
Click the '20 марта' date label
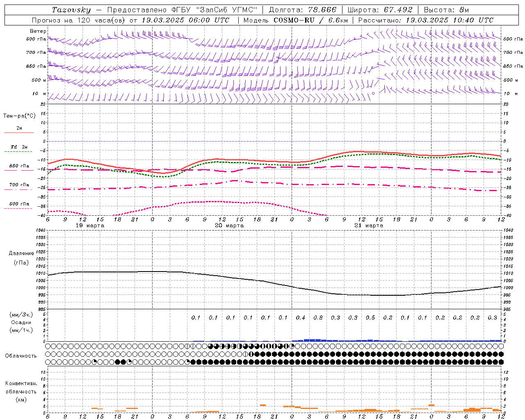pyautogui.click(x=229, y=226)
